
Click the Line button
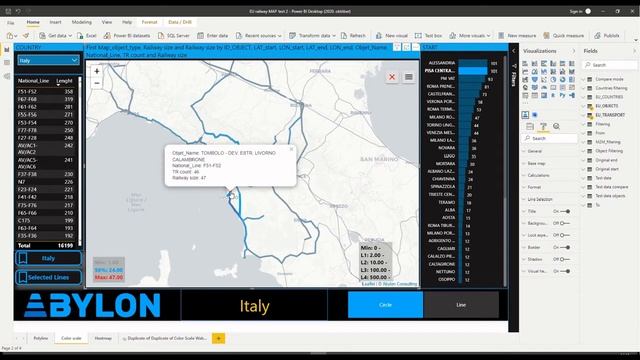pyautogui.click(x=461, y=304)
